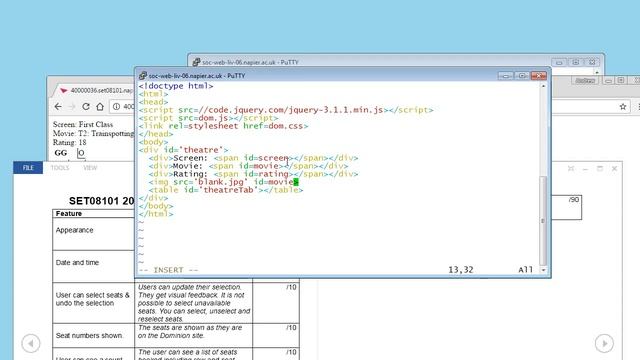Screen dimensions: 640x360
Task: Click the table id='theatreTab' line
Action: point(226,190)
